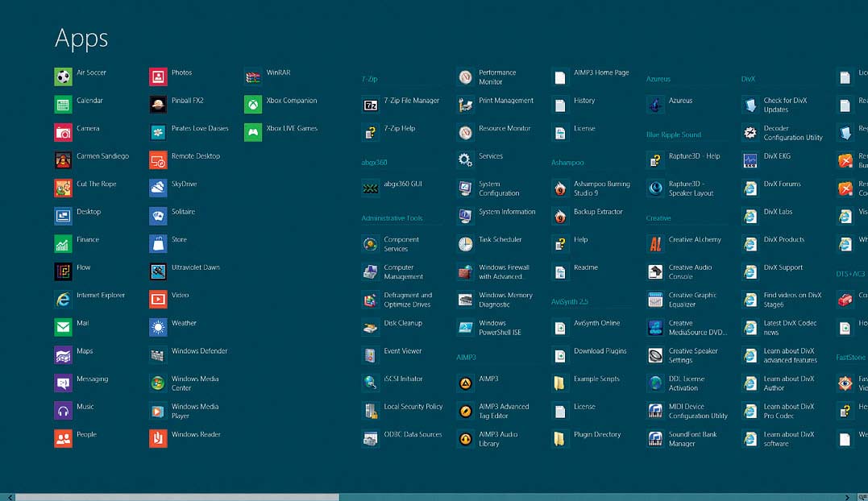The width and height of the screenshot is (868, 501).
Task: Launch the Messaging app icon
Action: point(63,383)
